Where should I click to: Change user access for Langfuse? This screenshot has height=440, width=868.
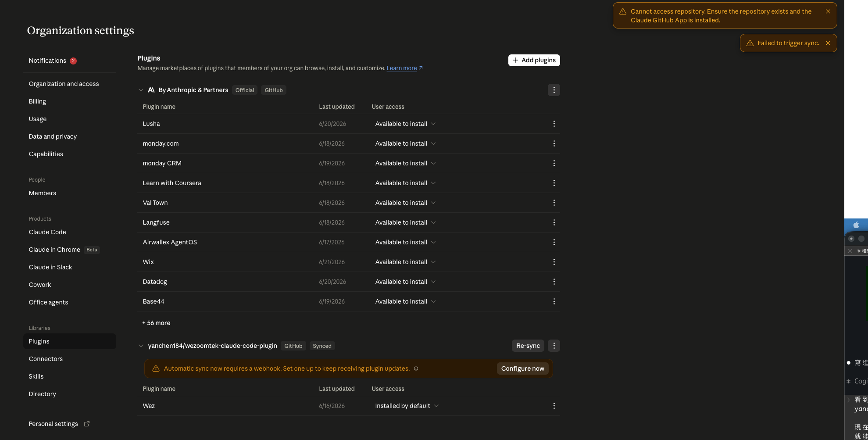405,222
